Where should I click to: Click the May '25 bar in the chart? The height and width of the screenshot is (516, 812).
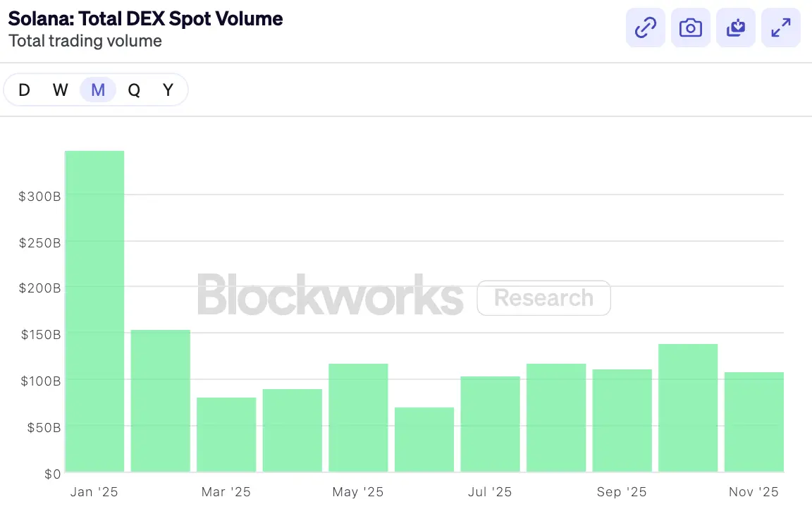pyautogui.click(x=358, y=418)
